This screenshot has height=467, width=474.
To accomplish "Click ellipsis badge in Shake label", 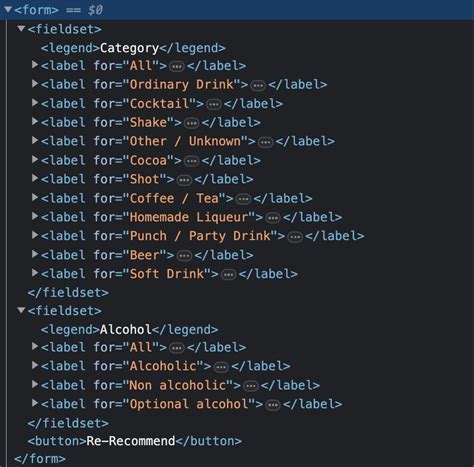I will click(x=192, y=124).
